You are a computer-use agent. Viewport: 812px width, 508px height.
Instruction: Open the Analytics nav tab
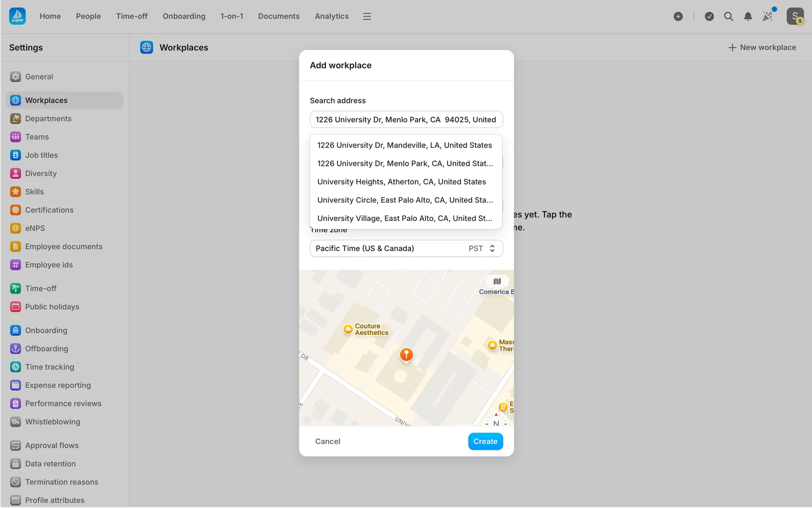pyautogui.click(x=332, y=17)
